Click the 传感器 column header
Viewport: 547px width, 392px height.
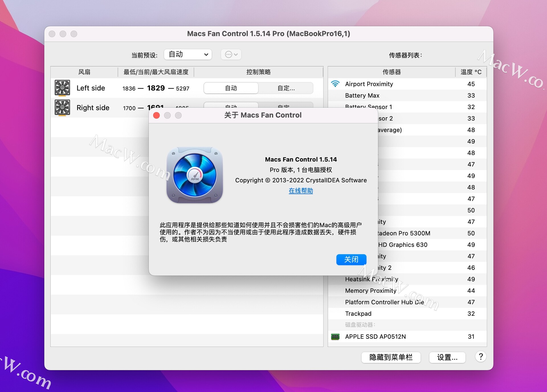pyautogui.click(x=392, y=72)
